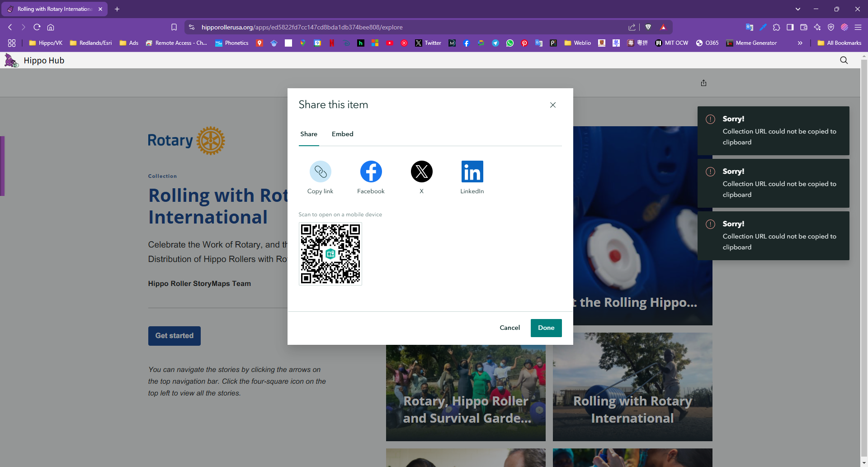Select the Rolling with Rotary International browser tab
The height and width of the screenshot is (467, 868).
55,9
